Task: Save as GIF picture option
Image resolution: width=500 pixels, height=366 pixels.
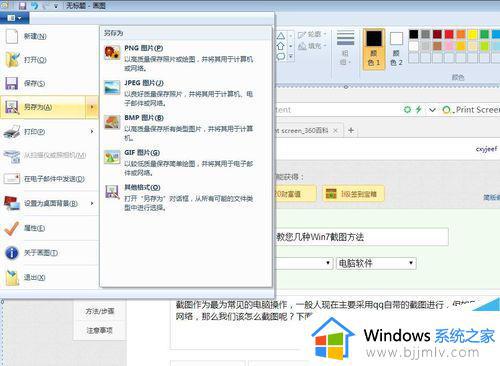Action: [x=186, y=163]
